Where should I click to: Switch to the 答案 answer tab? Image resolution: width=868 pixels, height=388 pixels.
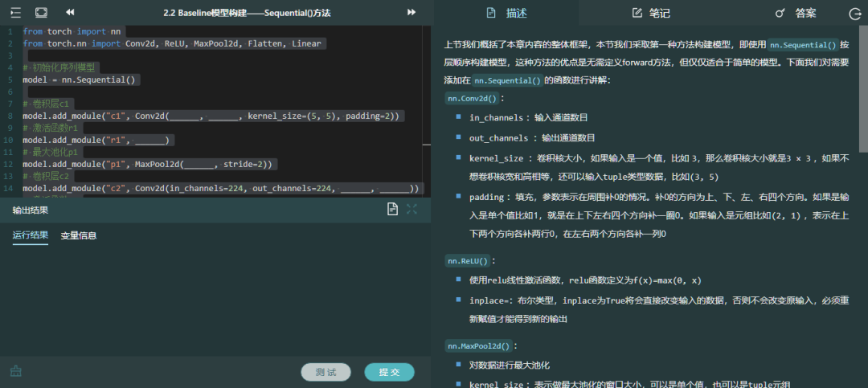(796, 13)
